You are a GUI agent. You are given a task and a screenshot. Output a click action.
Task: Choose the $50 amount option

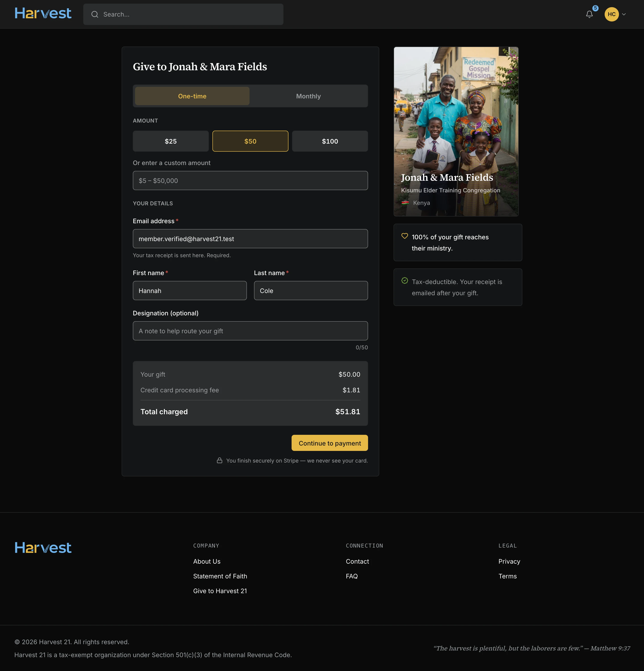250,141
